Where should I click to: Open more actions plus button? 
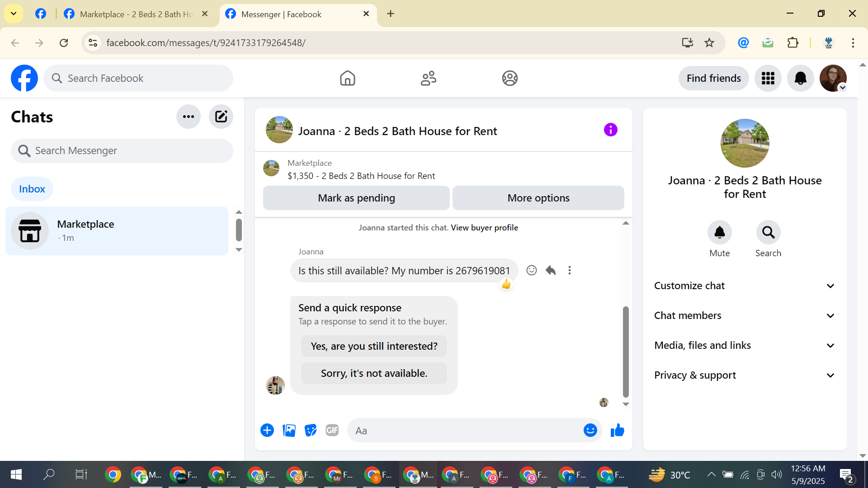pos(267,430)
